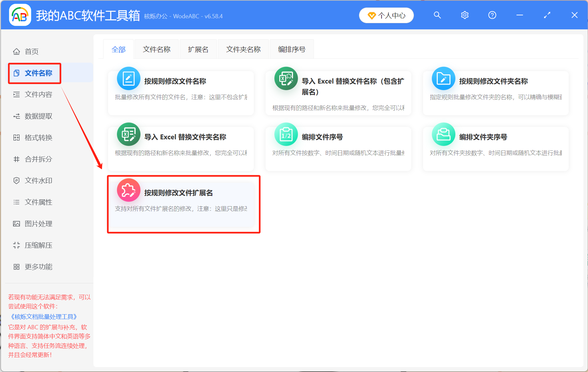Click the help question-mark icon
Screen dimensions: 588x372
coord(492,15)
